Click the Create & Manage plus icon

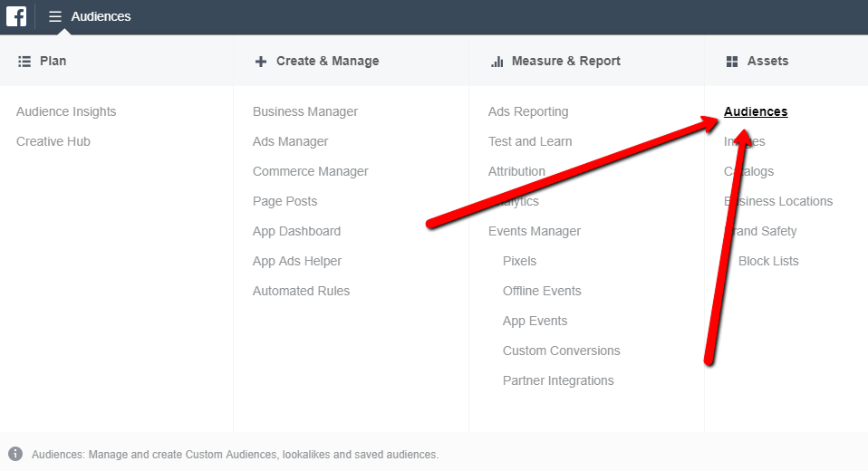(x=261, y=62)
